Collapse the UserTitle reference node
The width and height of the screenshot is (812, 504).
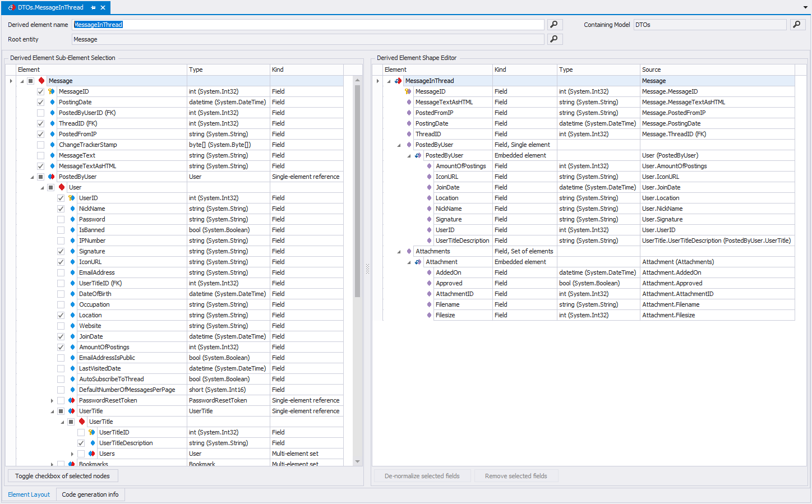pyautogui.click(x=52, y=411)
